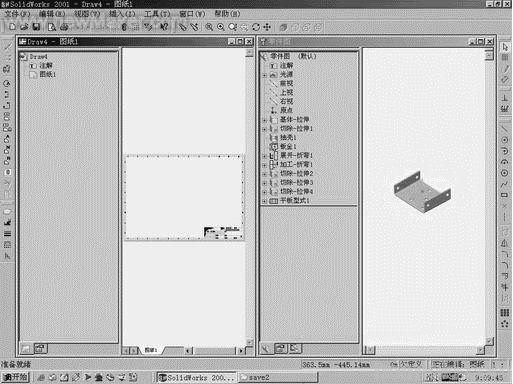Image resolution: width=513 pixels, height=384 pixels.
Task: Select the Zoom In/Out magnifier icon
Action: coord(233,27)
